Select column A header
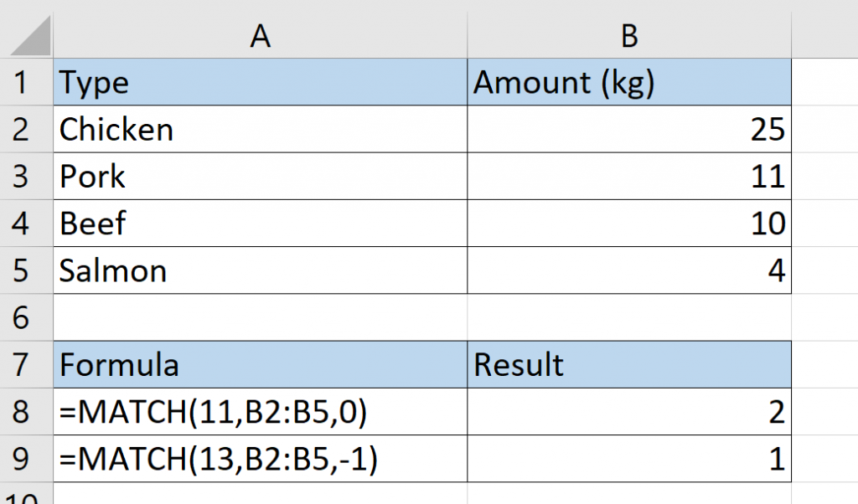Image resolution: width=858 pixels, height=504 pixels. [260, 35]
